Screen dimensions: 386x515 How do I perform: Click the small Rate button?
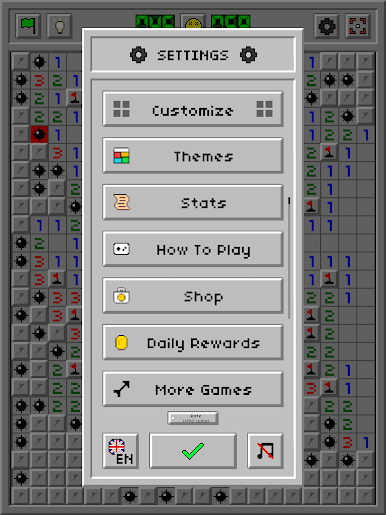pos(193,418)
